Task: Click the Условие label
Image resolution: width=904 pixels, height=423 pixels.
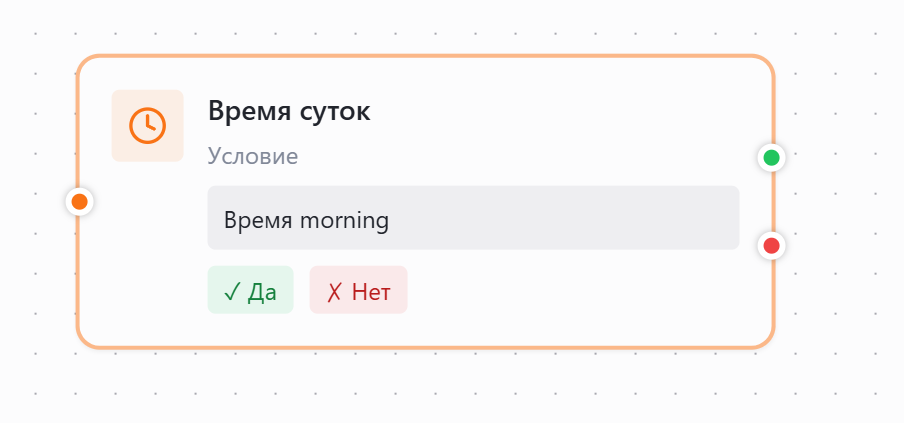Action: click(253, 156)
